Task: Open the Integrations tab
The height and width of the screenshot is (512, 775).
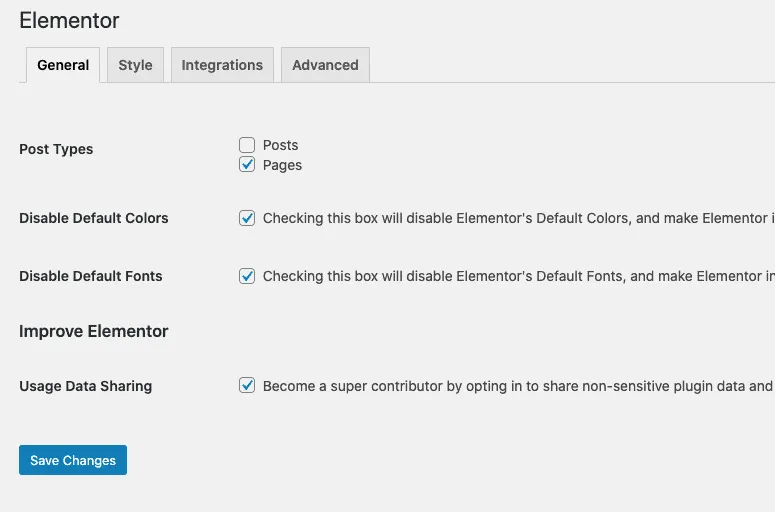Action: click(222, 65)
